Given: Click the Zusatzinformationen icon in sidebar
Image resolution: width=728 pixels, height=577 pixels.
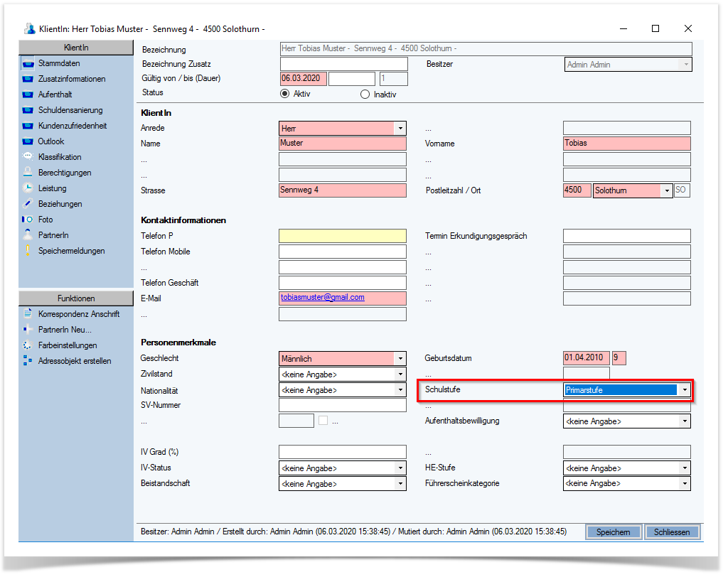Looking at the screenshot, I should pos(28,79).
